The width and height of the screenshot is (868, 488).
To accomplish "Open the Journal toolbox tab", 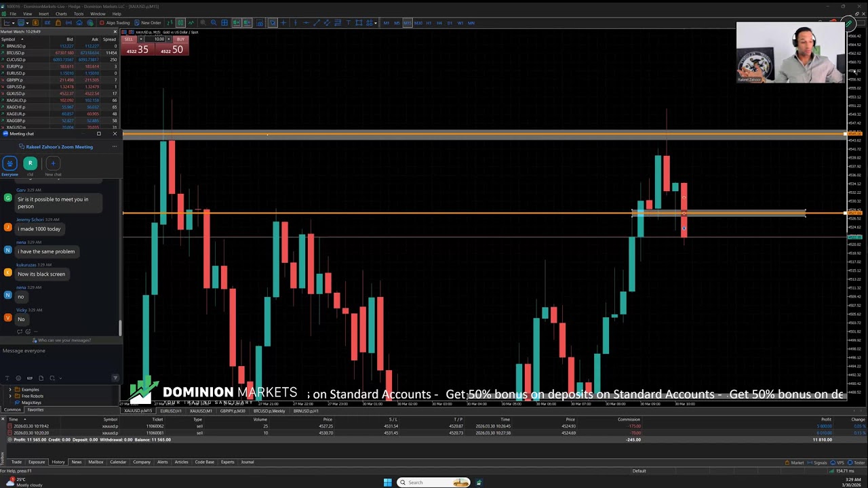I will (x=248, y=462).
